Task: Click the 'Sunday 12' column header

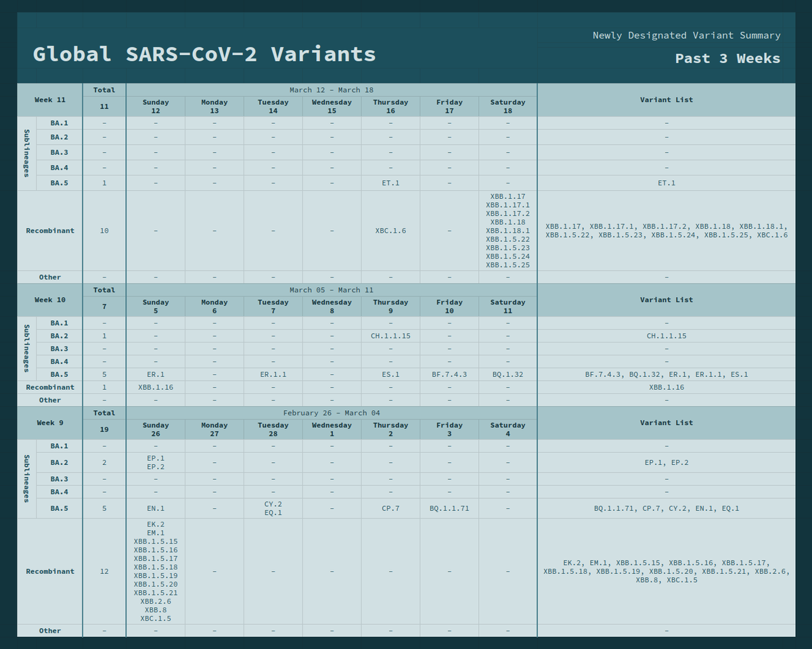Action: tap(156, 106)
